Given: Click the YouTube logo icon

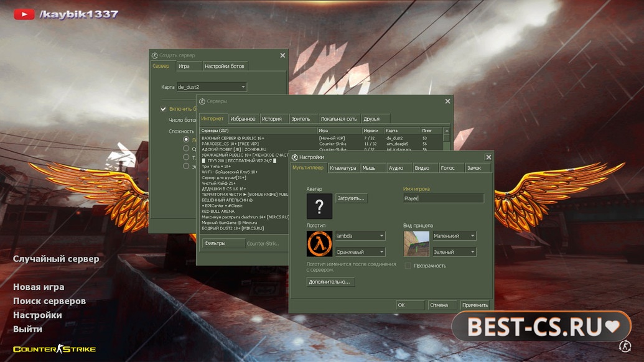Looking at the screenshot, I should tap(24, 14).
